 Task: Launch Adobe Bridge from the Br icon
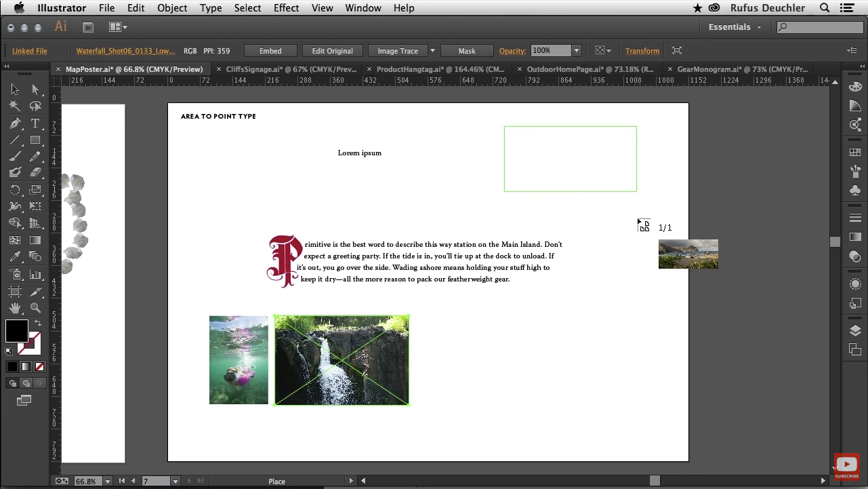[x=88, y=27]
